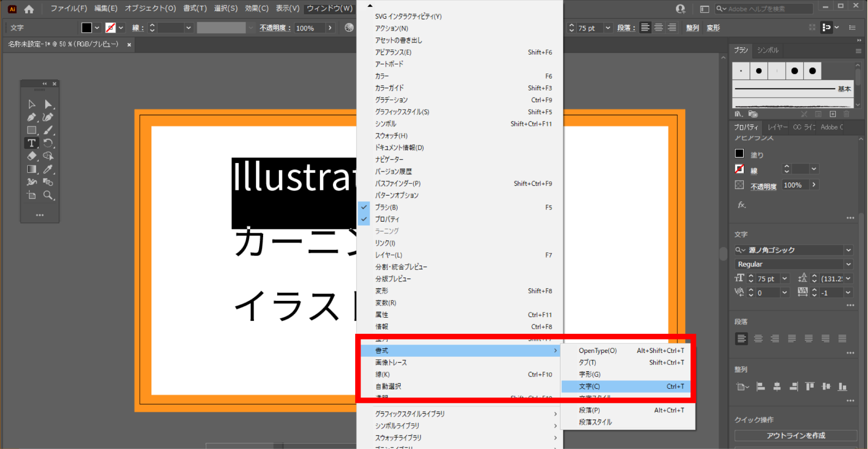Expand the opacity 100% arrow in control bar
The height and width of the screenshot is (449, 868).
[x=330, y=28]
